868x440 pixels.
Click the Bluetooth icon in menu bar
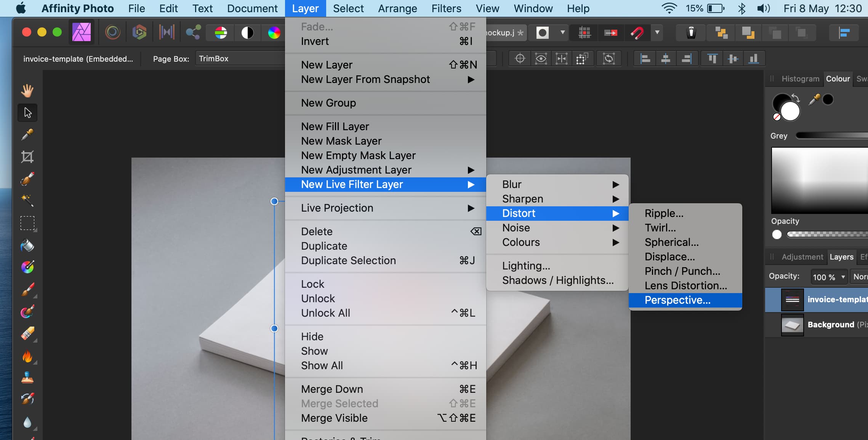741,8
